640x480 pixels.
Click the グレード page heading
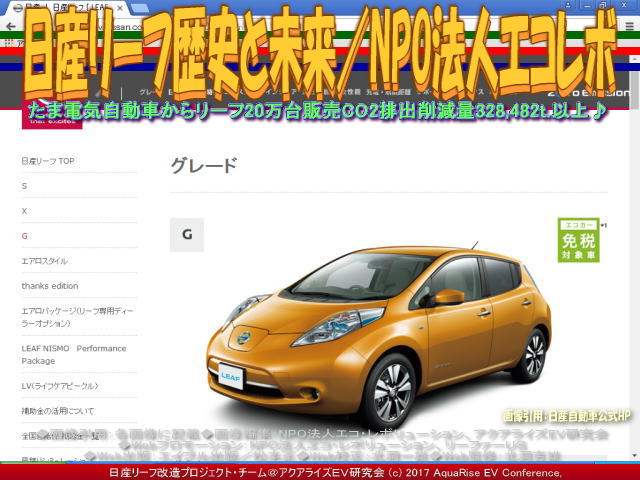[204, 166]
